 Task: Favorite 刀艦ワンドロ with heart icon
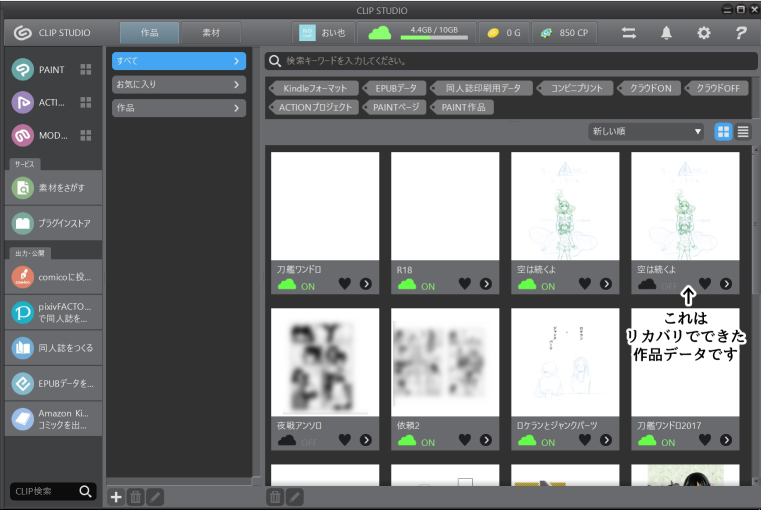[x=345, y=284]
